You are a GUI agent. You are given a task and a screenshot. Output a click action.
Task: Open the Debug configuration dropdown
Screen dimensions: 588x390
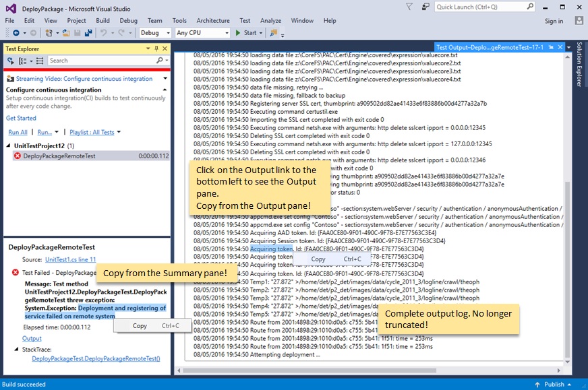point(168,33)
